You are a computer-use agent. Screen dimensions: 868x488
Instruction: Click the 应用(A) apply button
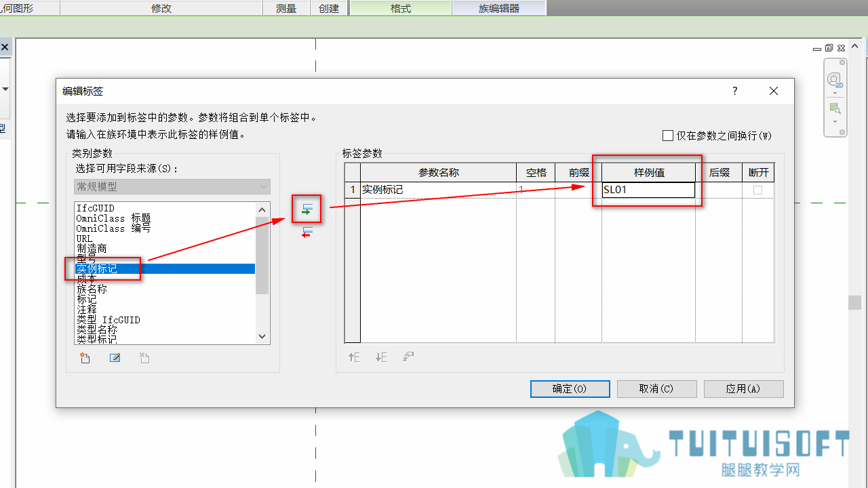743,388
